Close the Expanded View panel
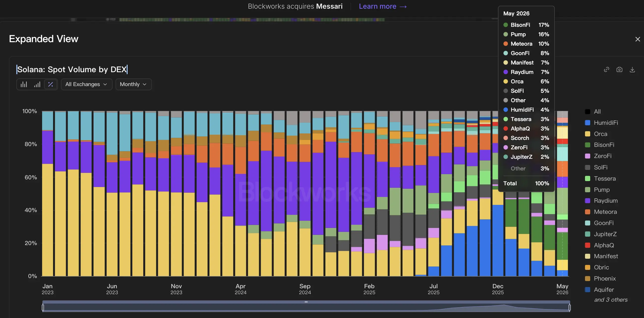 click(x=638, y=39)
